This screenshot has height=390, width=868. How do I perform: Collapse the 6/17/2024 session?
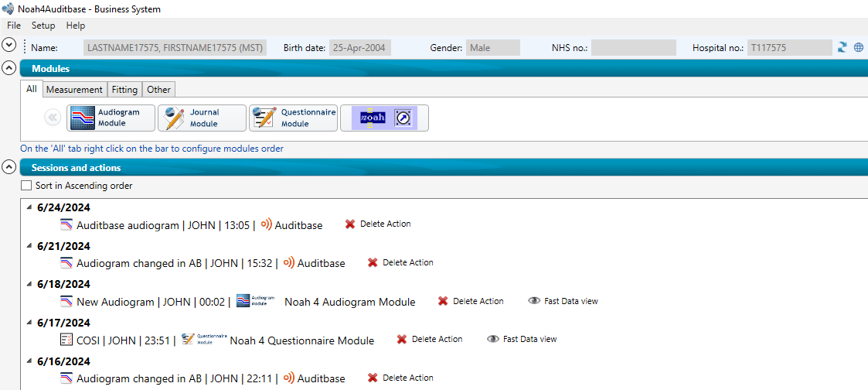coord(29,323)
